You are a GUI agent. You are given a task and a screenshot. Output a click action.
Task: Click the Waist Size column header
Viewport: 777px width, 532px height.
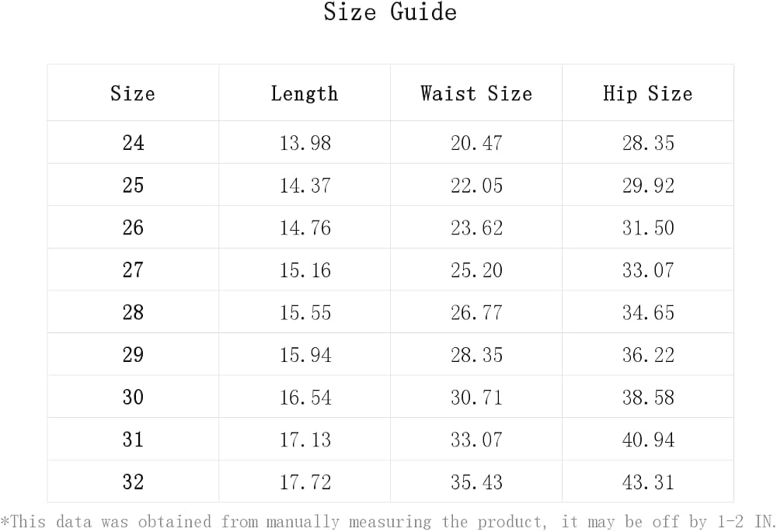click(476, 93)
